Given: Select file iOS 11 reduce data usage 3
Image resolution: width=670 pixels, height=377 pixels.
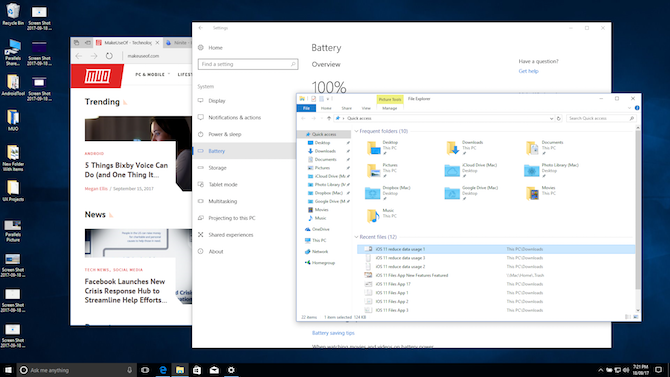Looking at the screenshot, I should pyautogui.click(x=496, y=258).
